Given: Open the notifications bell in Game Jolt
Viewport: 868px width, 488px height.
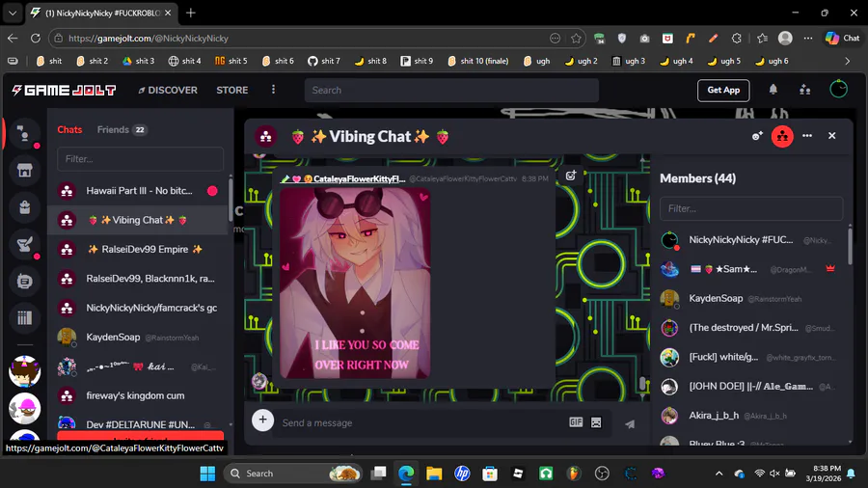Looking at the screenshot, I should point(773,90).
